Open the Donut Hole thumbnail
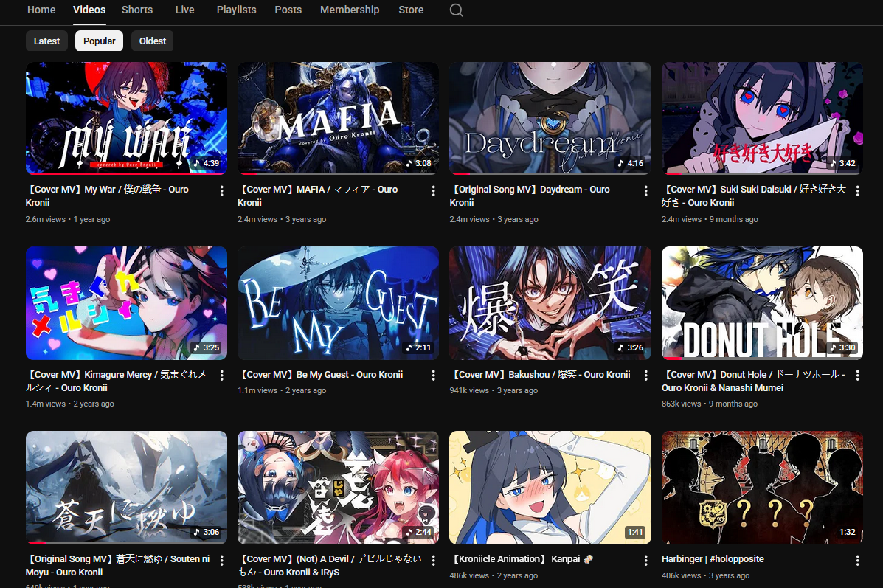 [x=763, y=303]
